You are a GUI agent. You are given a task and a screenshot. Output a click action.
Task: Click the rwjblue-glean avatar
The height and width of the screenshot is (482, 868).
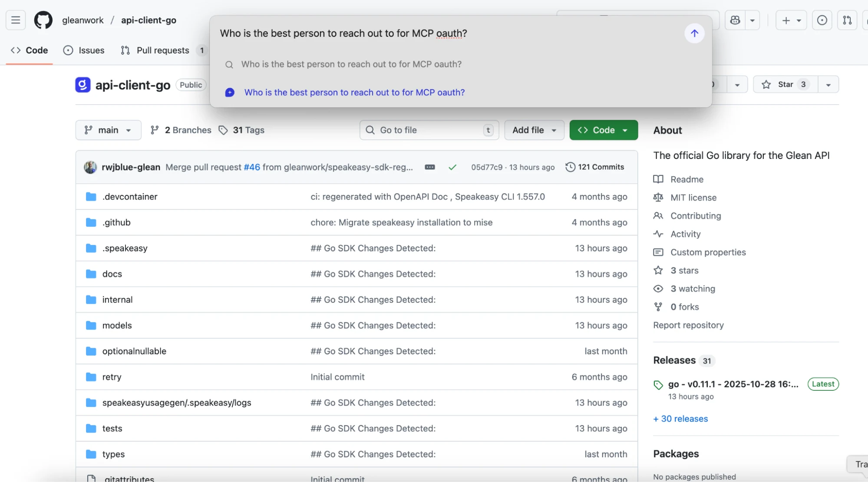coord(90,167)
